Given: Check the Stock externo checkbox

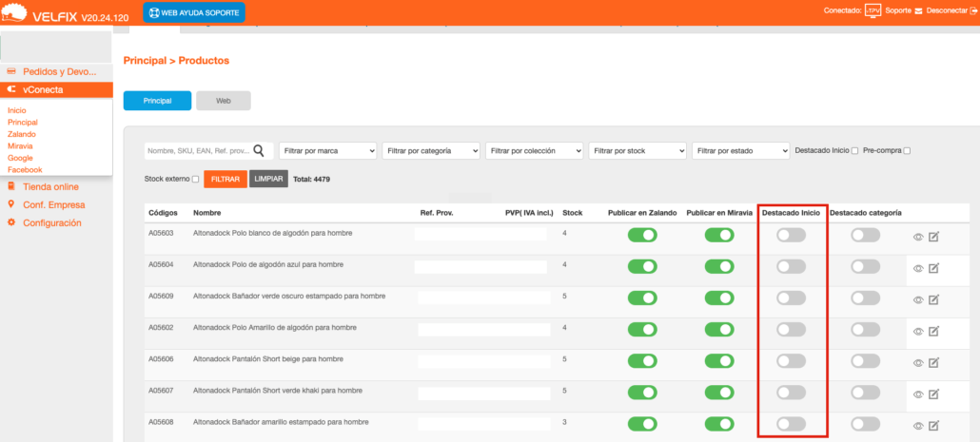Looking at the screenshot, I should tap(195, 179).
